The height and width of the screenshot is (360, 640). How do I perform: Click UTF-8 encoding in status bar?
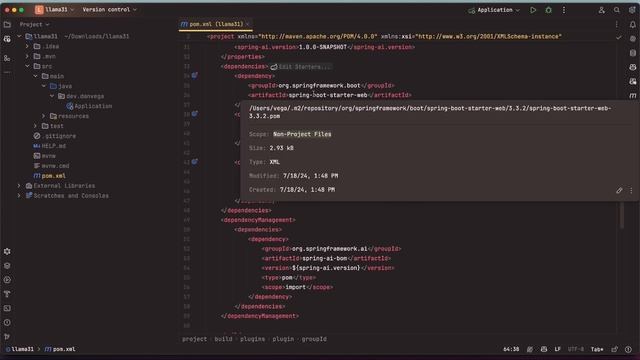coord(576,349)
